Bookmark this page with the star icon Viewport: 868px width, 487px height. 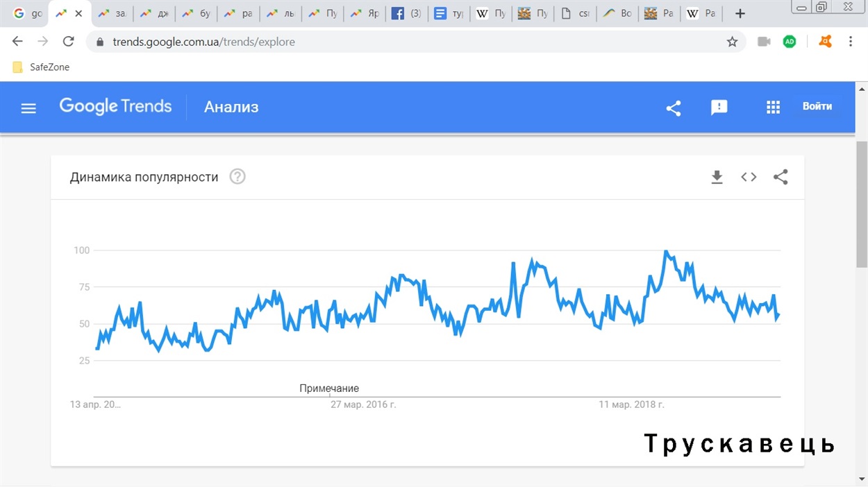(732, 42)
